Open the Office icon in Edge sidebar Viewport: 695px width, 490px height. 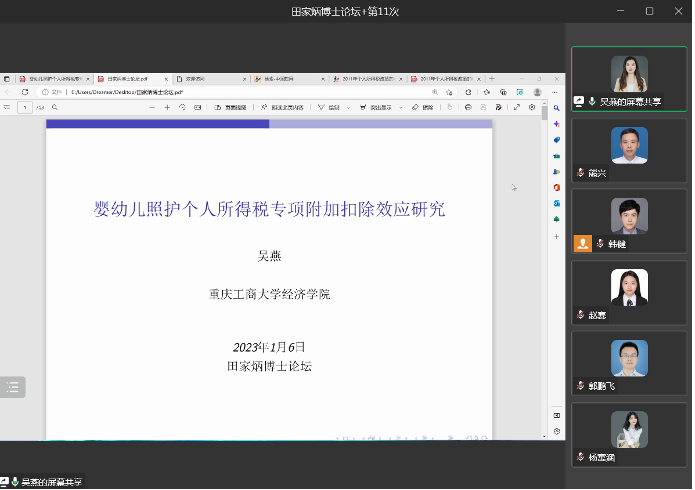click(x=556, y=187)
